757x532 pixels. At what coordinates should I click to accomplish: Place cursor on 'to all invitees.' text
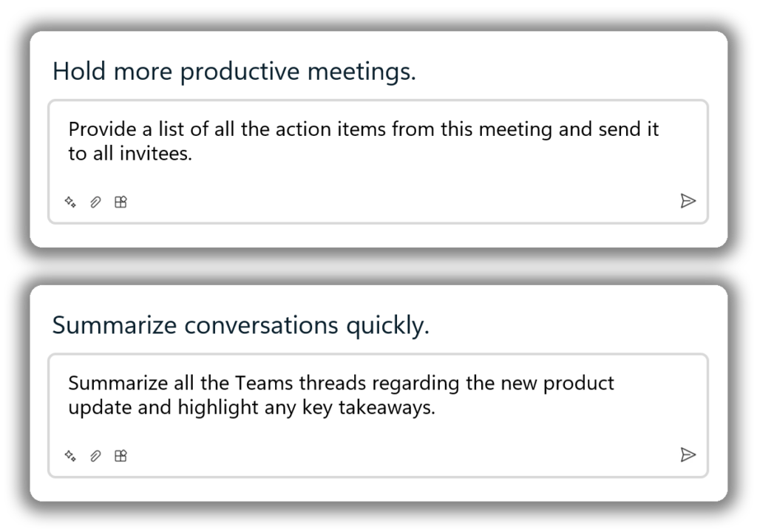pos(130,154)
